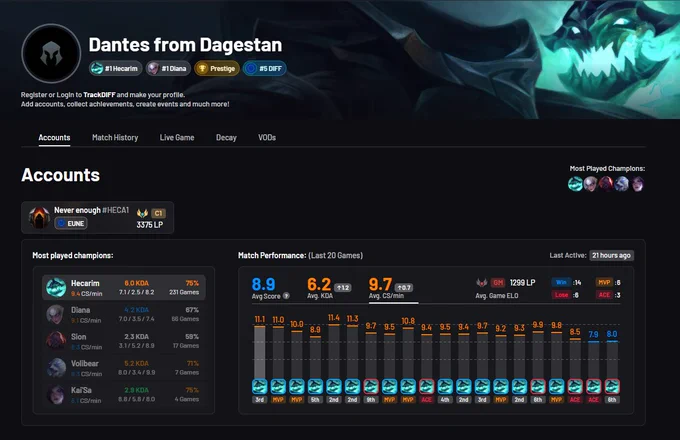Click Sion portrait in champion list

coord(56,341)
